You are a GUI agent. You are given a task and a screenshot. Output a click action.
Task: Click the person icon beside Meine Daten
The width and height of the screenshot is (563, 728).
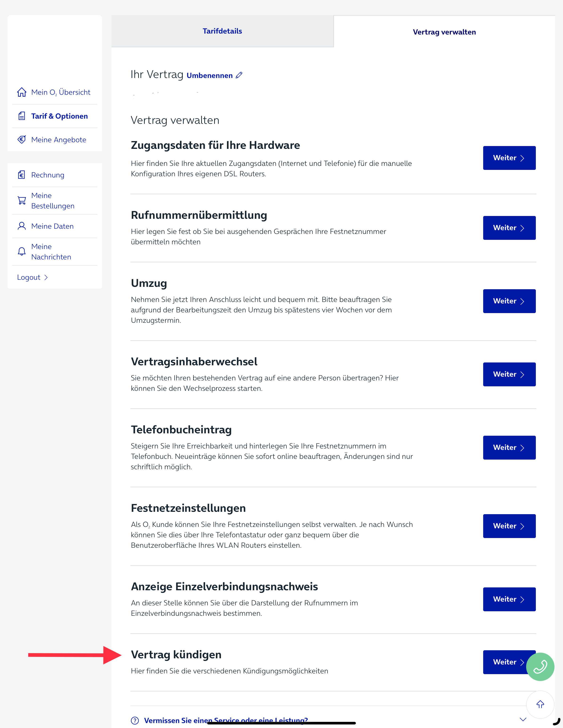[22, 226]
